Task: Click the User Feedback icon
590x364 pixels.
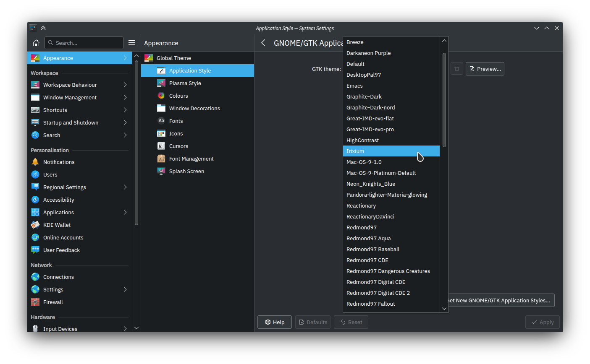Action: [35, 250]
